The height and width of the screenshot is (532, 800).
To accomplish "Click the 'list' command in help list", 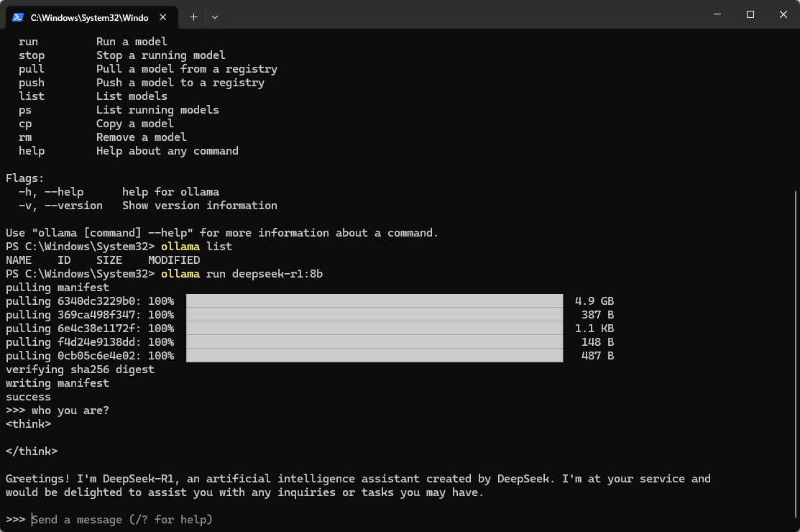I will tap(32, 96).
